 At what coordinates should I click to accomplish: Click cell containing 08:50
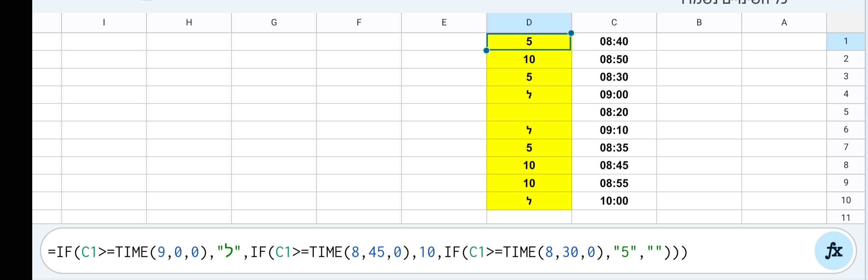click(x=614, y=59)
